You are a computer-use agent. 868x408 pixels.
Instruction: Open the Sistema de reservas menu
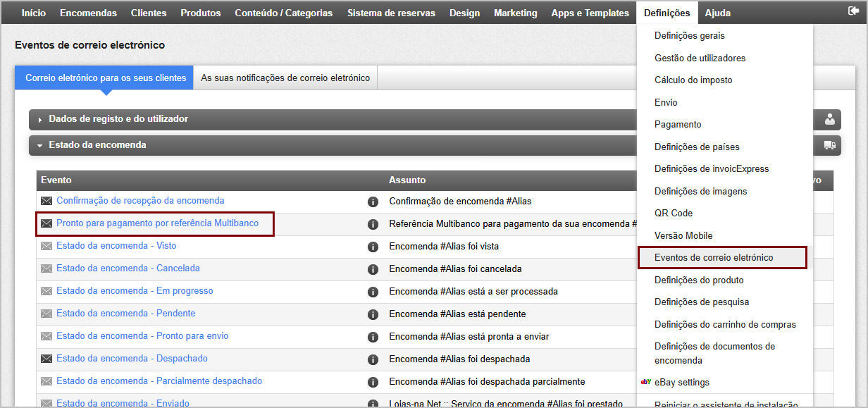(391, 13)
